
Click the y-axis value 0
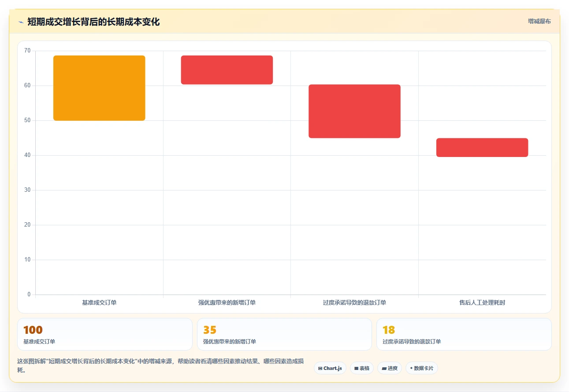click(29, 295)
